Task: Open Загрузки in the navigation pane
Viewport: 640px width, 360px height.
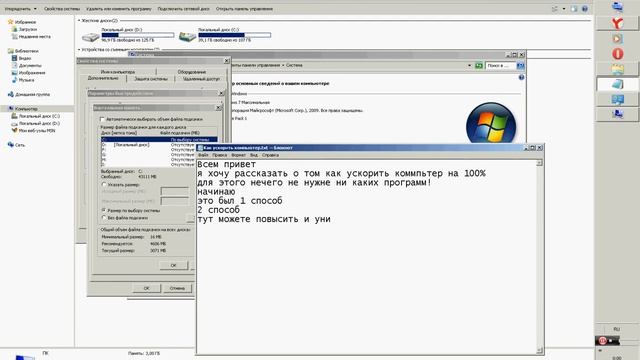Action: 28,29
